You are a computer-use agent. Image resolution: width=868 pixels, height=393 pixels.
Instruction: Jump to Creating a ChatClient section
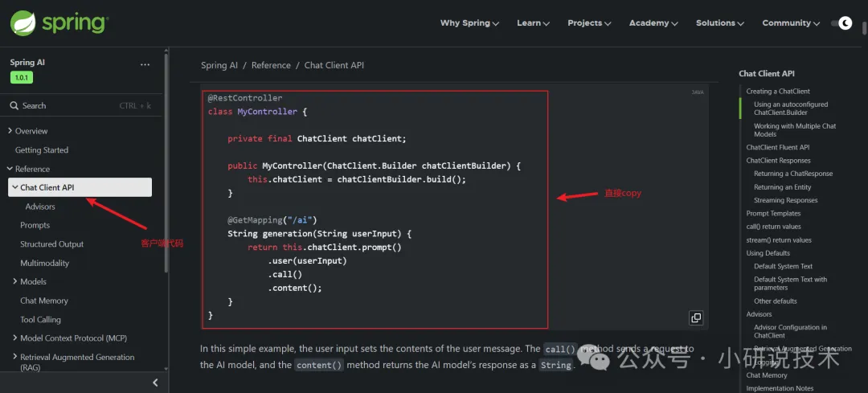pyautogui.click(x=778, y=92)
